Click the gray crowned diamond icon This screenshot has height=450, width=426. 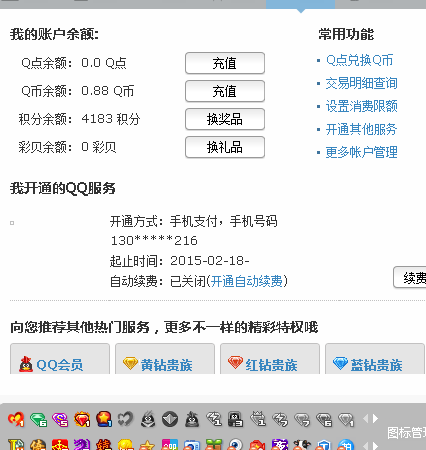(x=258, y=419)
